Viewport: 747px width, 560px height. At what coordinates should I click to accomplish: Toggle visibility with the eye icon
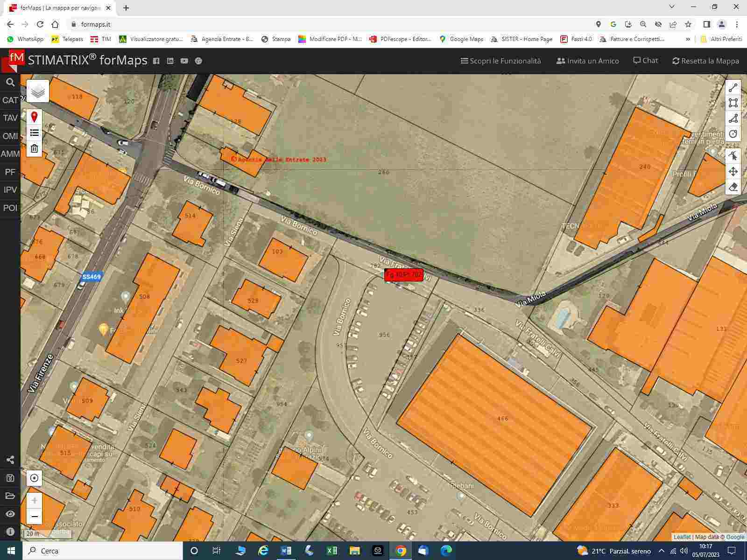click(10, 514)
